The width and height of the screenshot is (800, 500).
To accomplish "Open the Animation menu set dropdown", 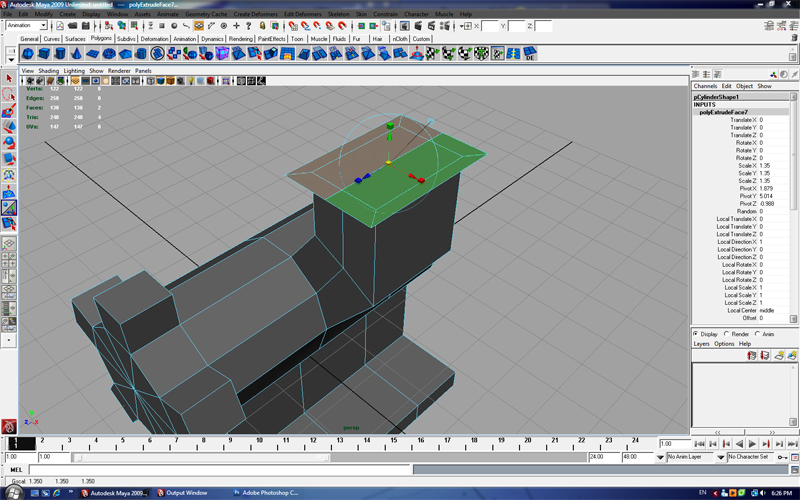I will click(x=27, y=25).
